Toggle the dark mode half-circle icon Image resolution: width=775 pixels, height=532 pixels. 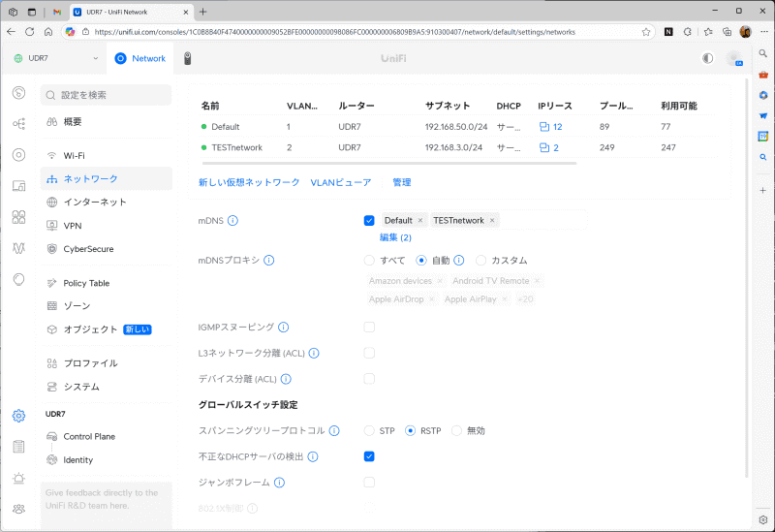coord(708,58)
